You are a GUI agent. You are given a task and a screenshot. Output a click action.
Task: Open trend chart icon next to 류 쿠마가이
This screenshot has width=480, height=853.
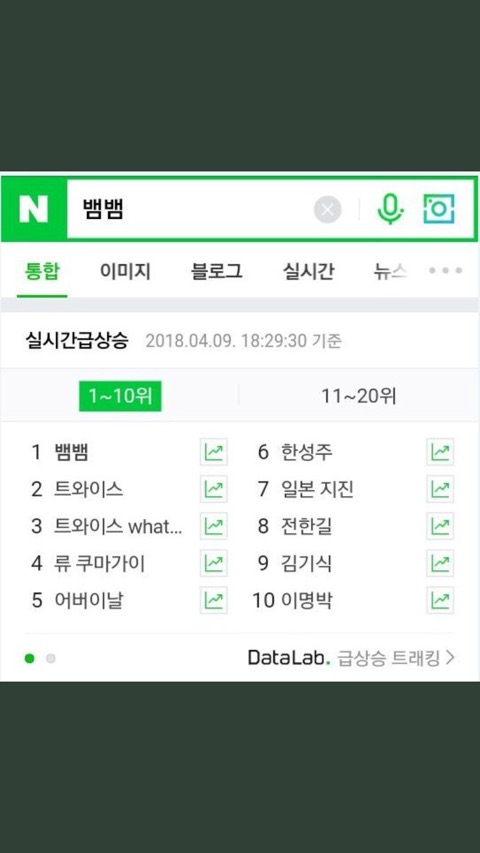click(213, 563)
